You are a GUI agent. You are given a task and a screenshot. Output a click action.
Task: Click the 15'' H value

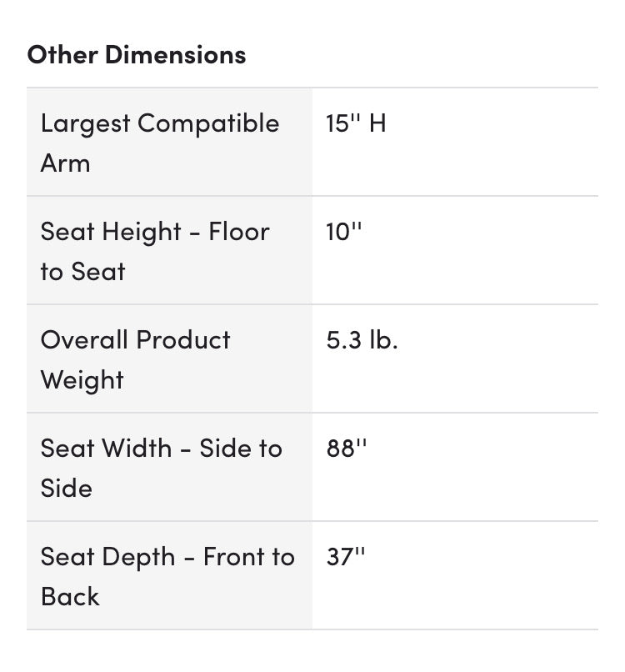click(x=356, y=123)
